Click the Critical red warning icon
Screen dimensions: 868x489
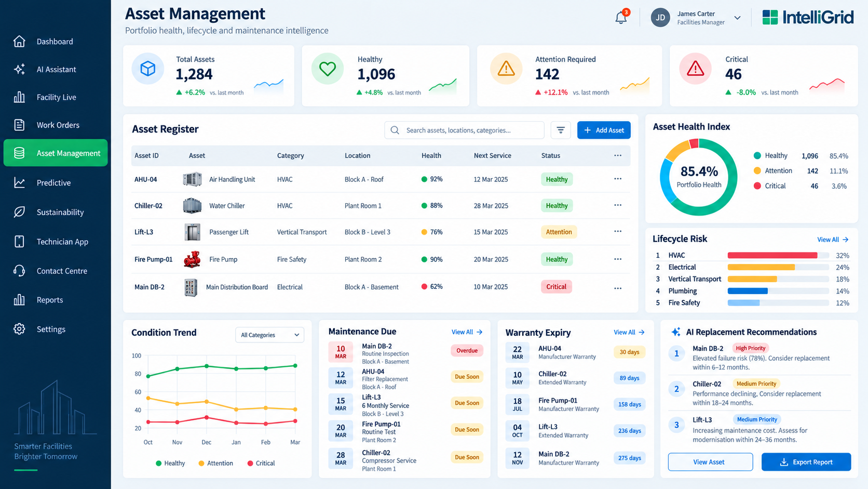tap(695, 69)
